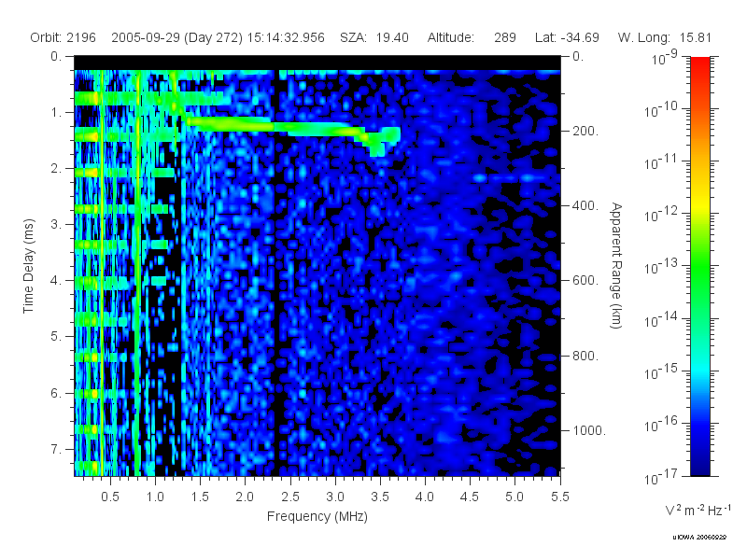747x560 pixels.
Task: Click the '3.5' frequency tick label
Action: [380, 497]
